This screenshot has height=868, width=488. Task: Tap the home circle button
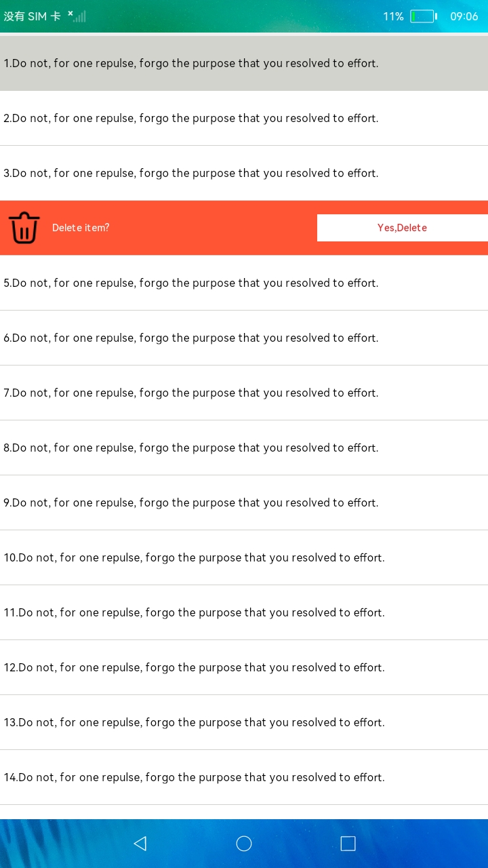tap(244, 843)
